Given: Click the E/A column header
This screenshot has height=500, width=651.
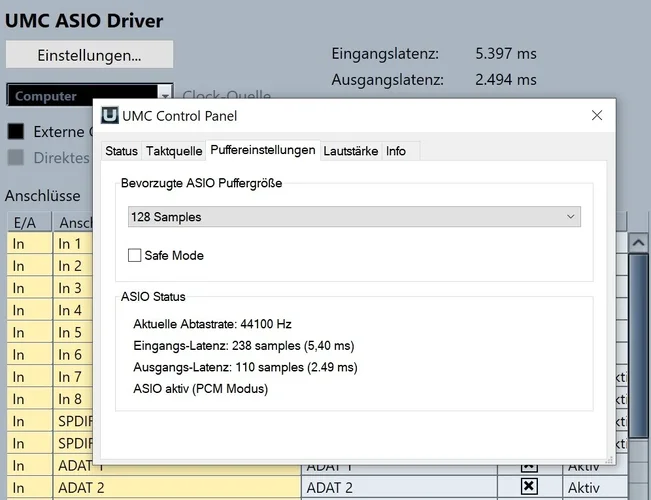Looking at the screenshot, I should [x=29, y=222].
